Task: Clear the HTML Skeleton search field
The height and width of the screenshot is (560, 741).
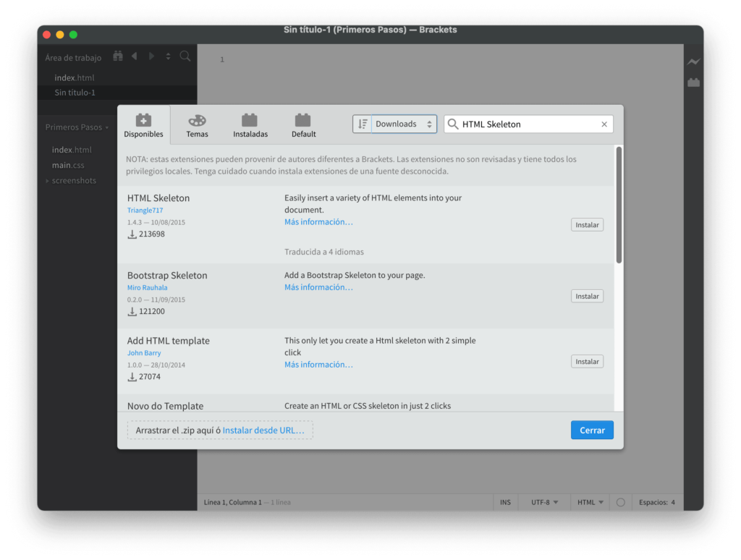Action: (x=604, y=124)
